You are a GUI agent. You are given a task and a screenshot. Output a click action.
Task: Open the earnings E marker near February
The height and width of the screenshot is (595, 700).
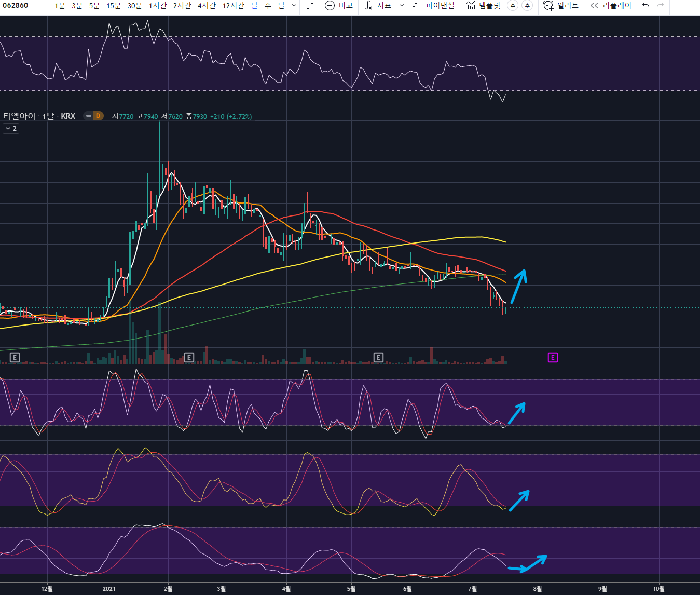189,357
